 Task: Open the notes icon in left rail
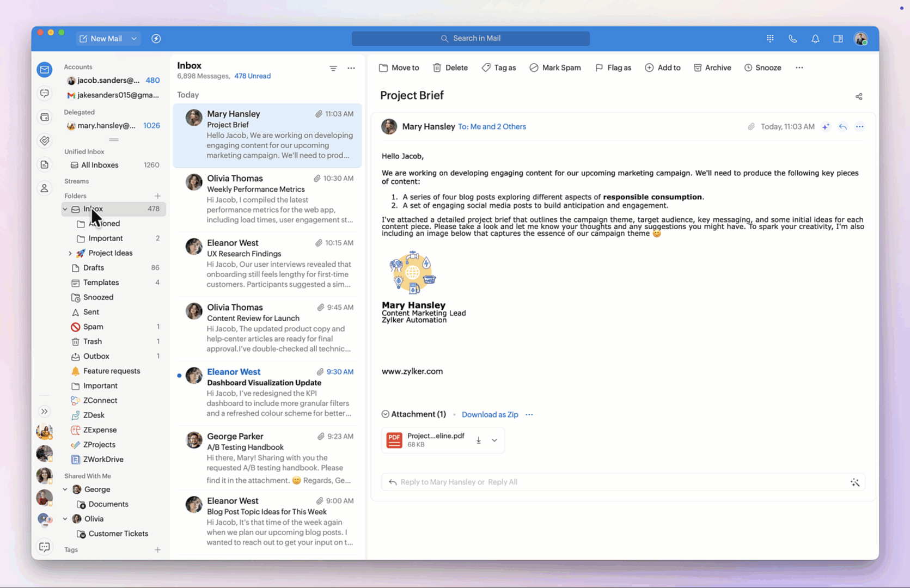point(45,164)
